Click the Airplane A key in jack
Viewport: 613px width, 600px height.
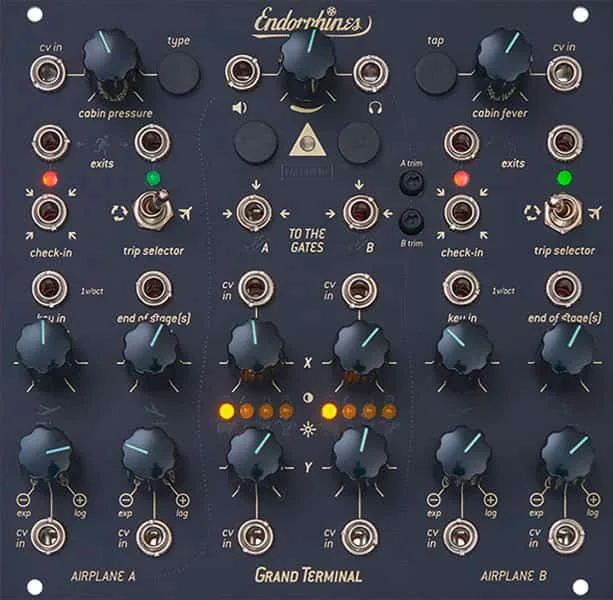click(x=50, y=288)
